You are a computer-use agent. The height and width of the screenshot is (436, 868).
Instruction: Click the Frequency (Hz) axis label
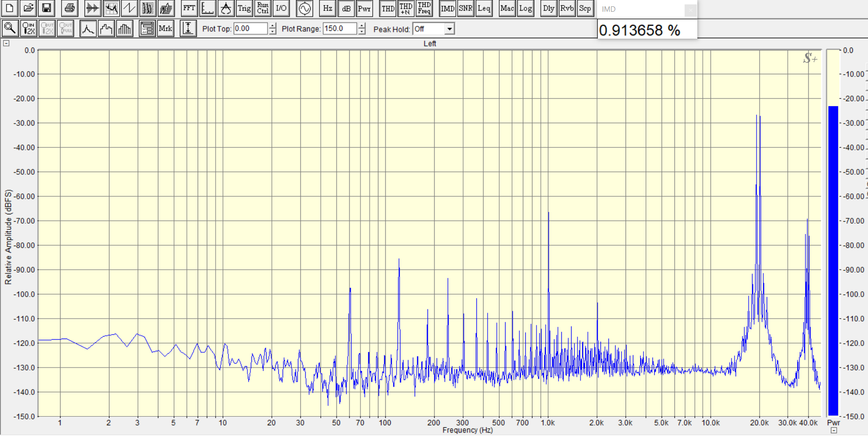point(467,430)
